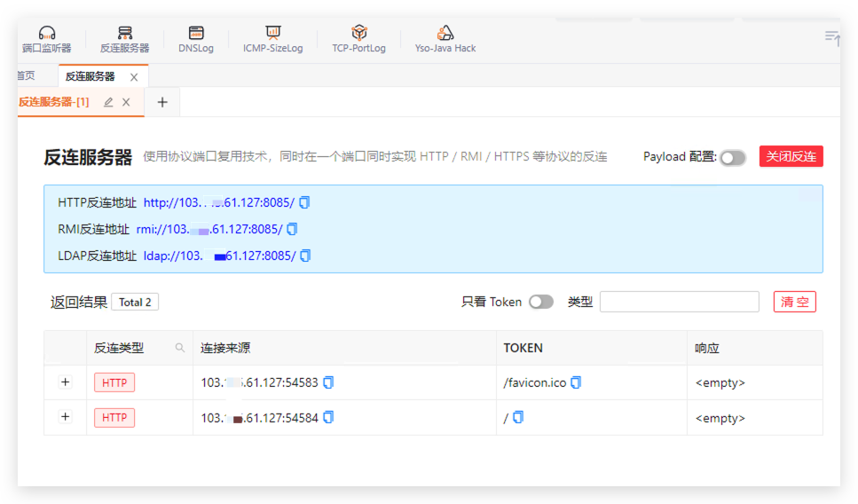Viewport: 858px width, 504px height.
Task: Click the 清空 button
Action: point(794,303)
